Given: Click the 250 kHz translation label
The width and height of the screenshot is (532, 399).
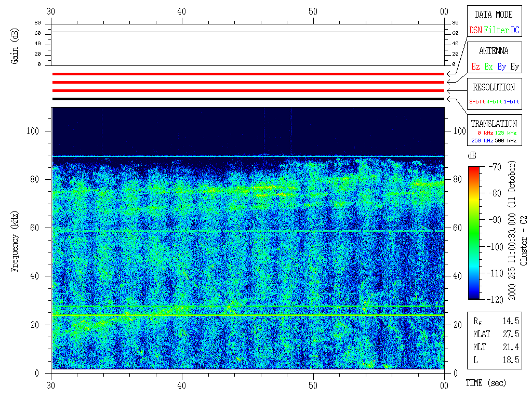Looking at the screenshot, I should coord(481,141).
